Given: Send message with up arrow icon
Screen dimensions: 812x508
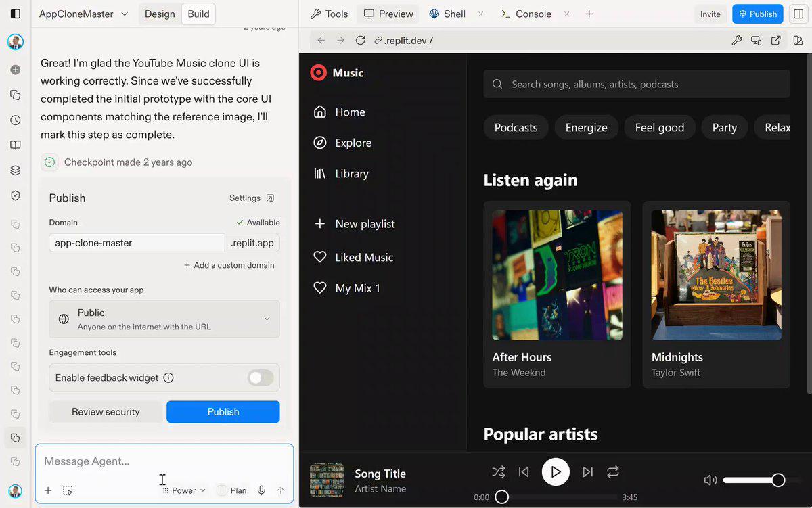Looking at the screenshot, I should point(281,490).
